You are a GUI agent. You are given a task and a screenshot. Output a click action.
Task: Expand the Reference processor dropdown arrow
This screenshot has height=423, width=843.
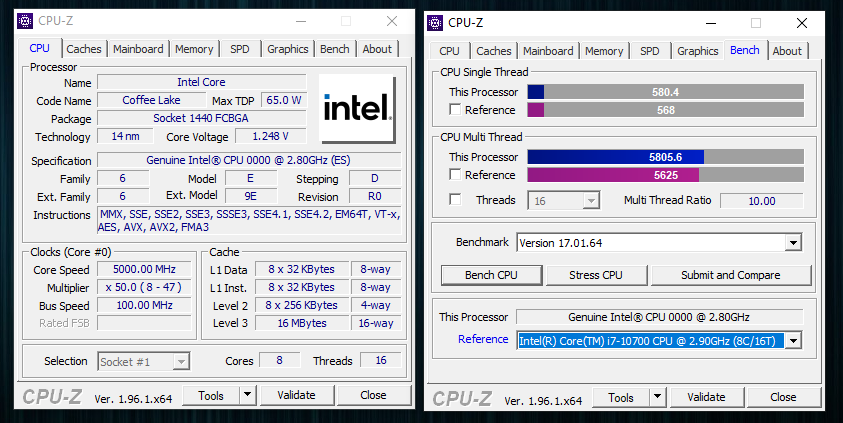click(793, 340)
